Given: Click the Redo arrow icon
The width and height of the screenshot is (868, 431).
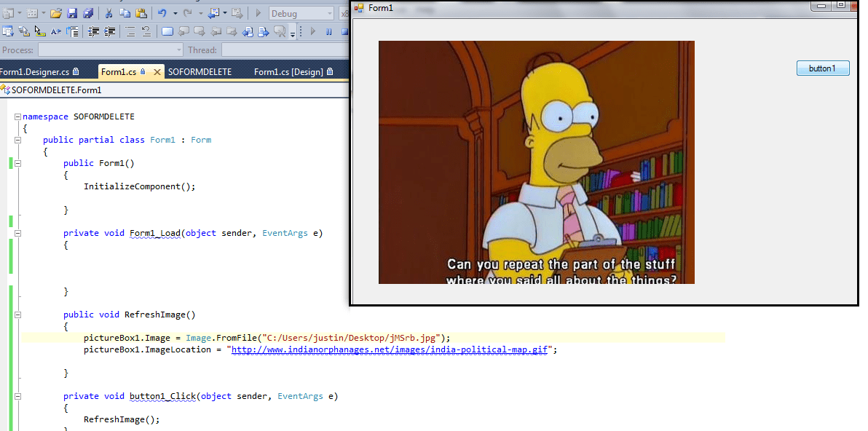Looking at the screenshot, I should coord(188,13).
